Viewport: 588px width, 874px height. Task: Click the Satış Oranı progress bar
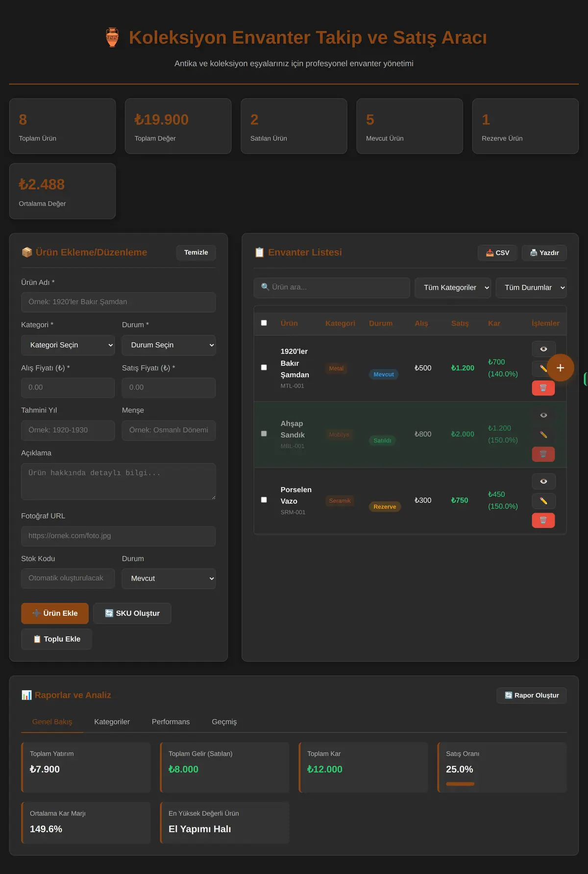pyautogui.click(x=460, y=784)
